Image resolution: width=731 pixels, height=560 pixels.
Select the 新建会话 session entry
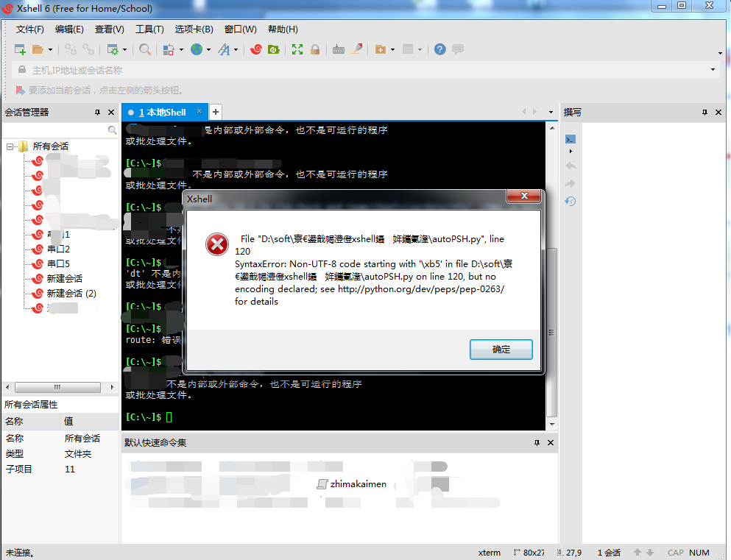(65, 278)
